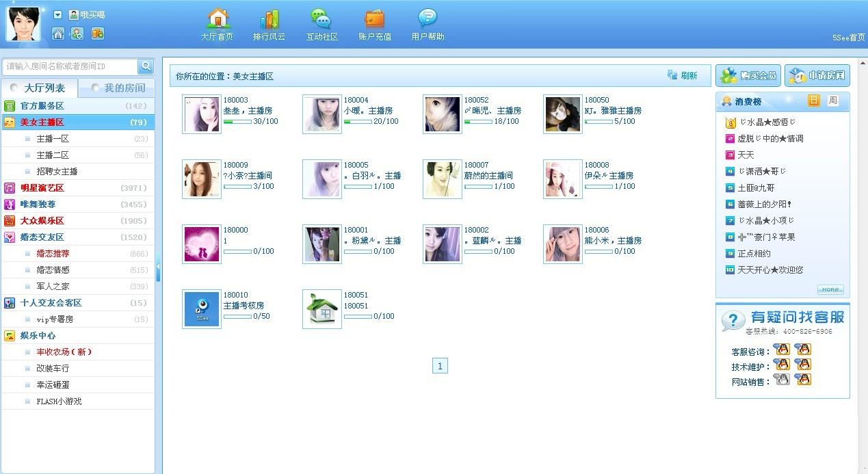Viewport: 868px width, 474px height.
Task: Click the magnifier search icon
Action: (146, 66)
